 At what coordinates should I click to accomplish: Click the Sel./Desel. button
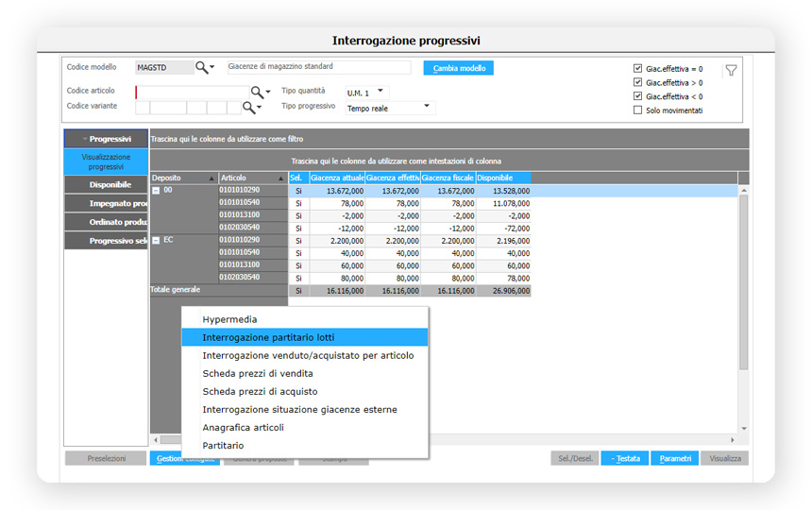pos(575,459)
